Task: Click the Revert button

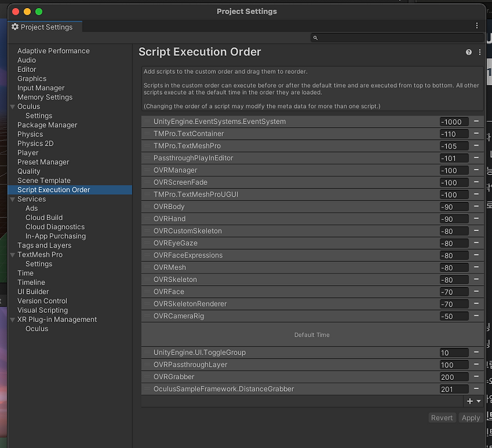Action: tap(442, 417)
